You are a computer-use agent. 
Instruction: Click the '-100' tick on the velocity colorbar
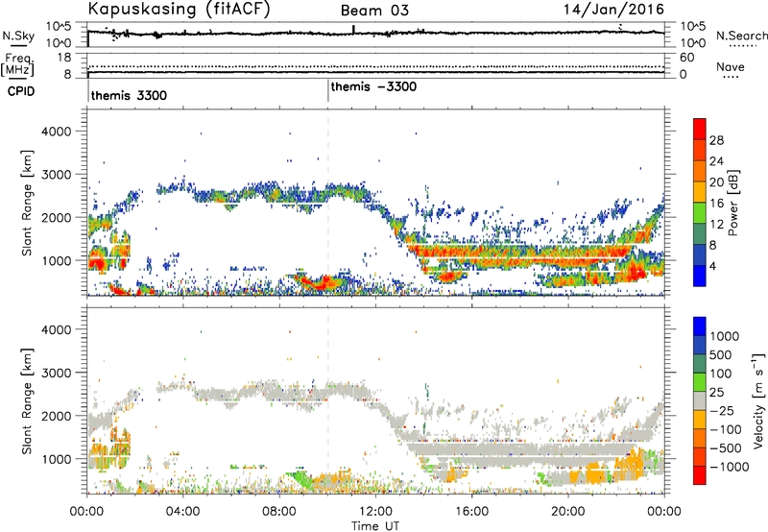click(x=726, y=429)
